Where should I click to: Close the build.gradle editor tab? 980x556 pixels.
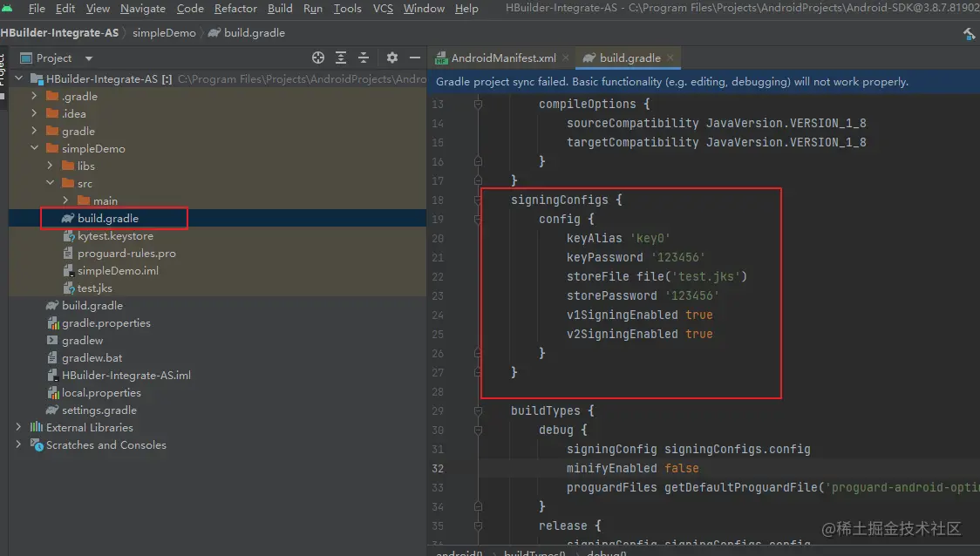[670, 58]
